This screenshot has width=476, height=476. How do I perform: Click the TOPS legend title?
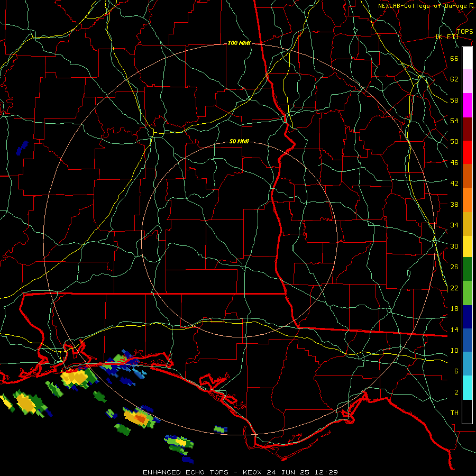click(x=465, y=32)
